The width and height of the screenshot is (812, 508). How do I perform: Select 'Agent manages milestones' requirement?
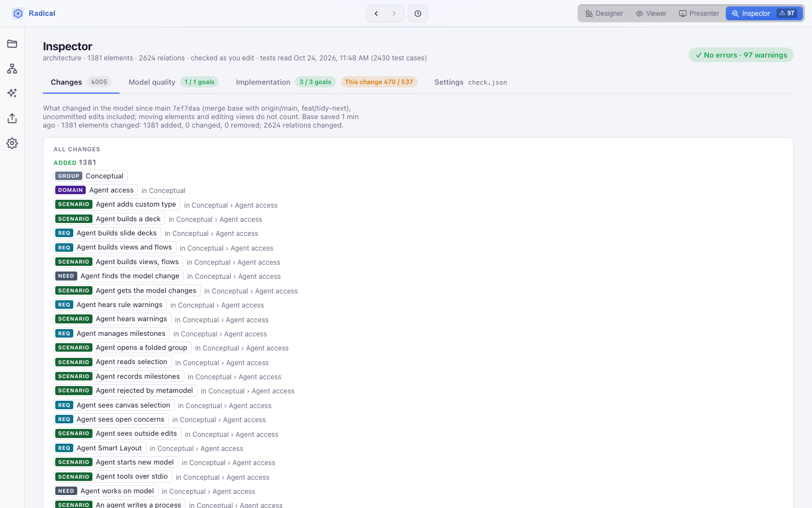click(112, 334)
